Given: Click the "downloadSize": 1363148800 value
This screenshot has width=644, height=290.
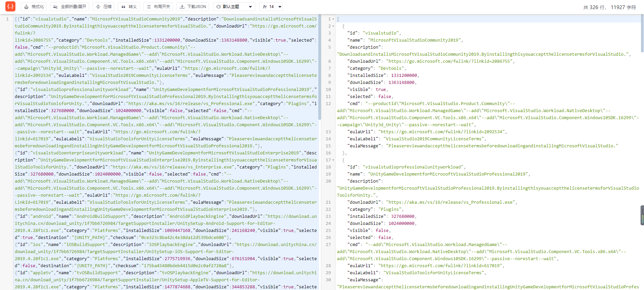Looking at the screenshot, I should 402,82.
